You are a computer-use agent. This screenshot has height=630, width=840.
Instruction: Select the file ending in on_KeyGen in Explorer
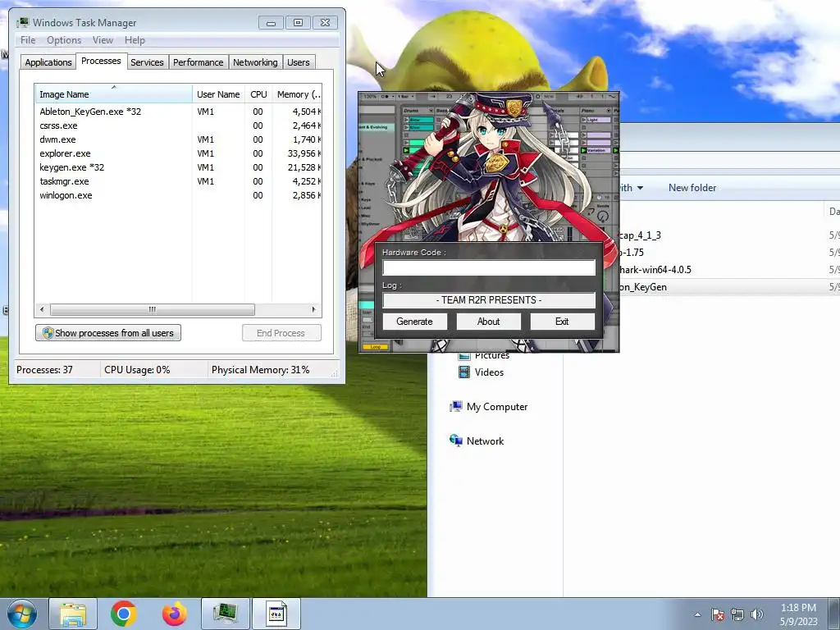coord(643,286)
